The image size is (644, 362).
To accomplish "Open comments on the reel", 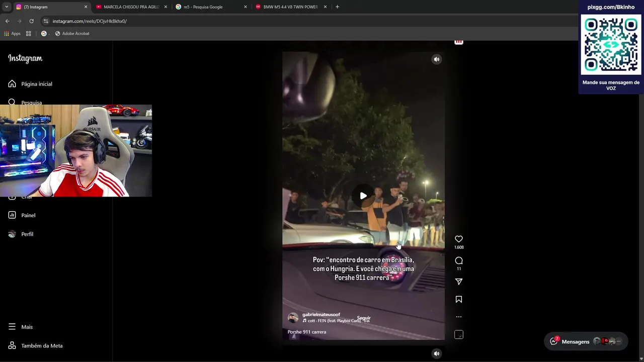I will pos(459,260).
